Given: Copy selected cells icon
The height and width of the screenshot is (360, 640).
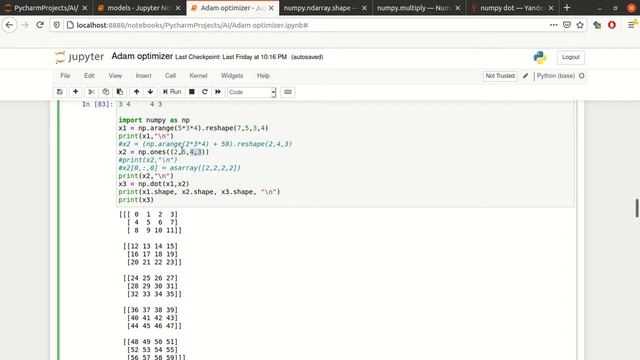Looking at the screenshot, I should click(x=106, y=92).
